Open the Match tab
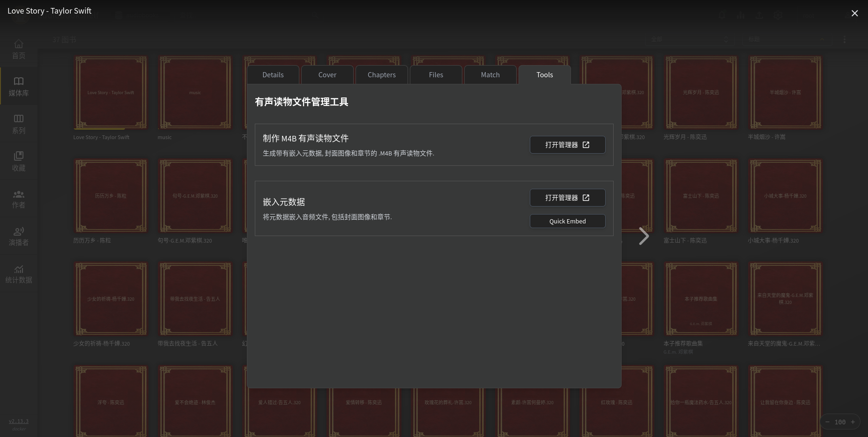Screen dimensions: 868x437 click(490, 75)
